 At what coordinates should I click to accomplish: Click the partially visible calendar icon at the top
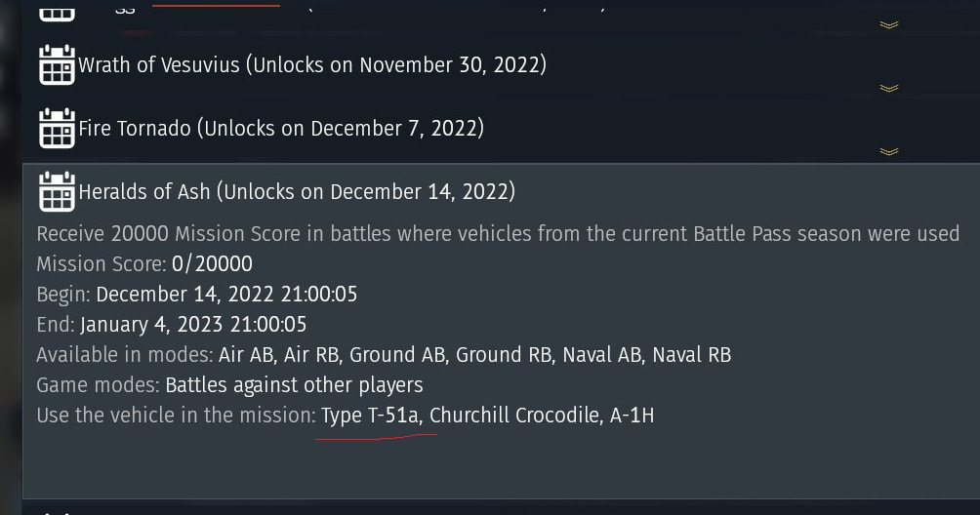57,11
